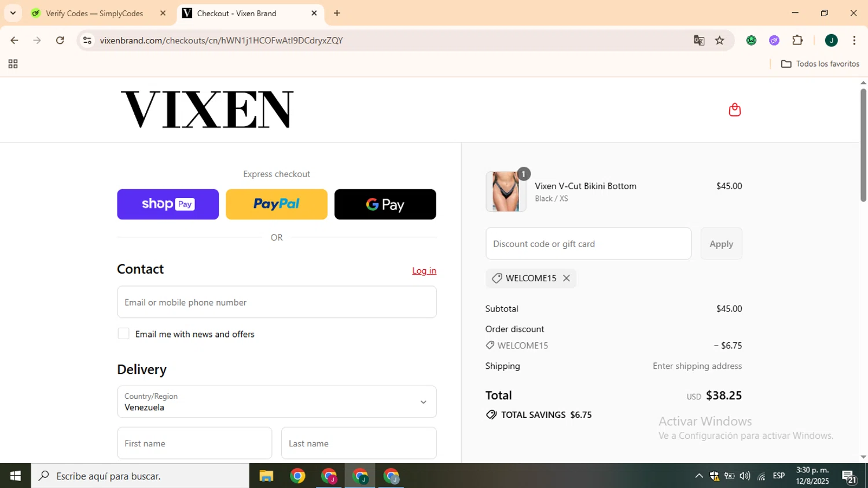Screen dimensions: 868x488
Task: Open the notification center icon
Action: [849, 477]
